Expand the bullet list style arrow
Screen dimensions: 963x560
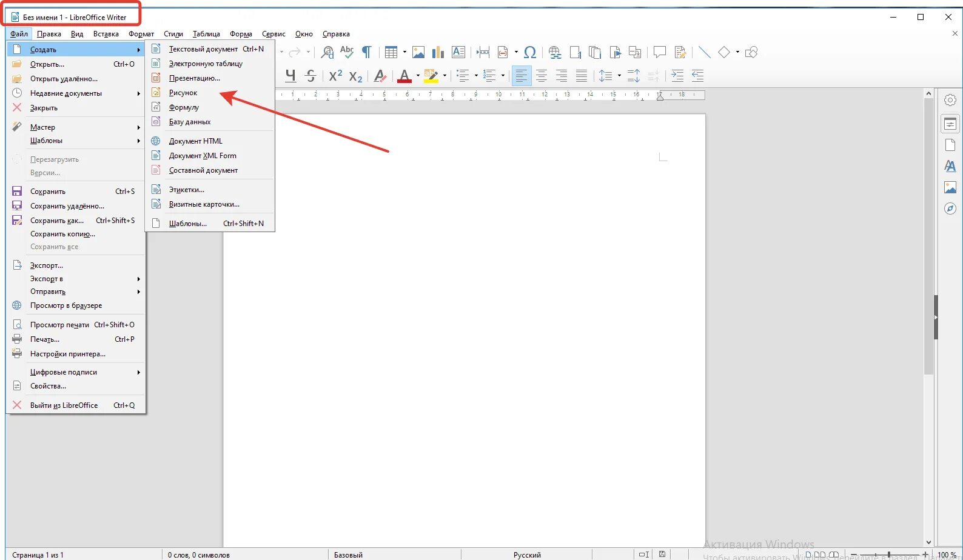tap(476, 76)
